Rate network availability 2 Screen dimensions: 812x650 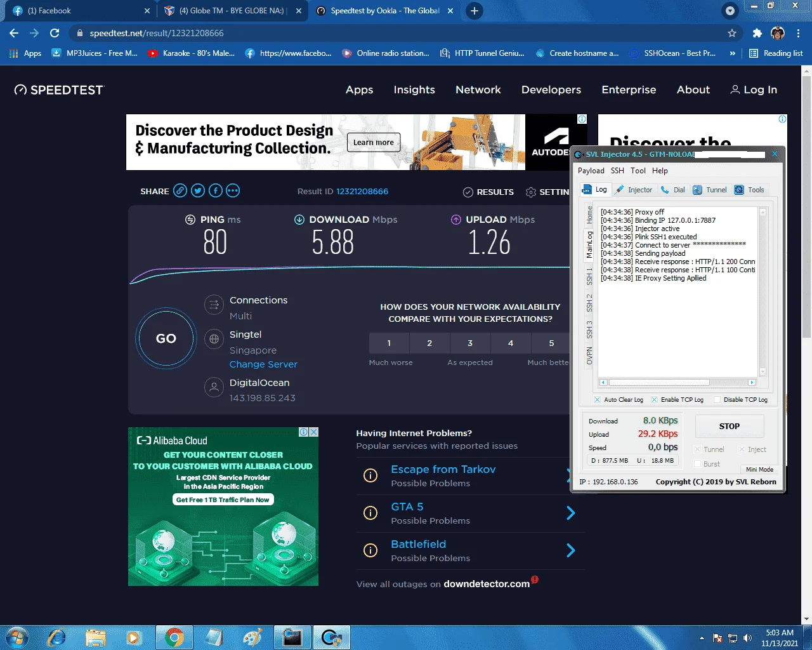pyautogui.click(x=429, y=343)
